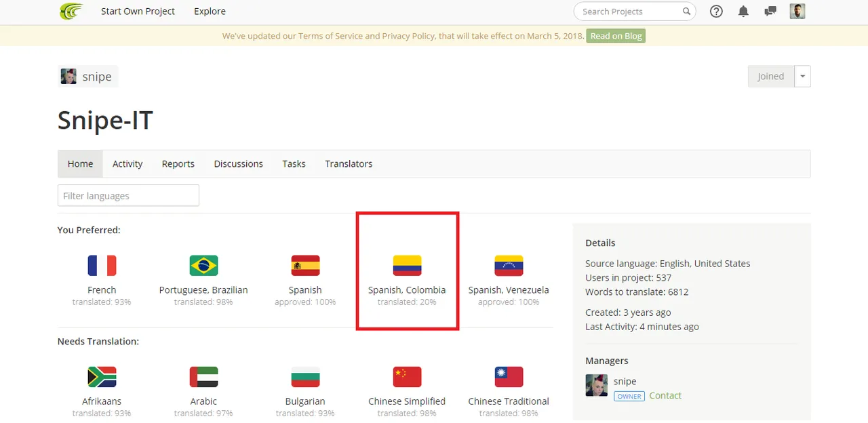Open the Arabic language link
The image size is (868, 423).
[203, 401]
